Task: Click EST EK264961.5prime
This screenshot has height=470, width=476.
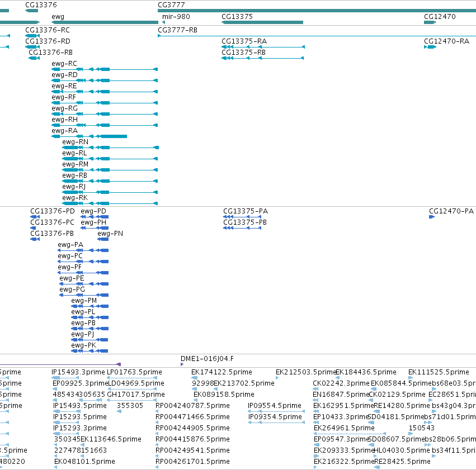Action: (x=350, y=434)
